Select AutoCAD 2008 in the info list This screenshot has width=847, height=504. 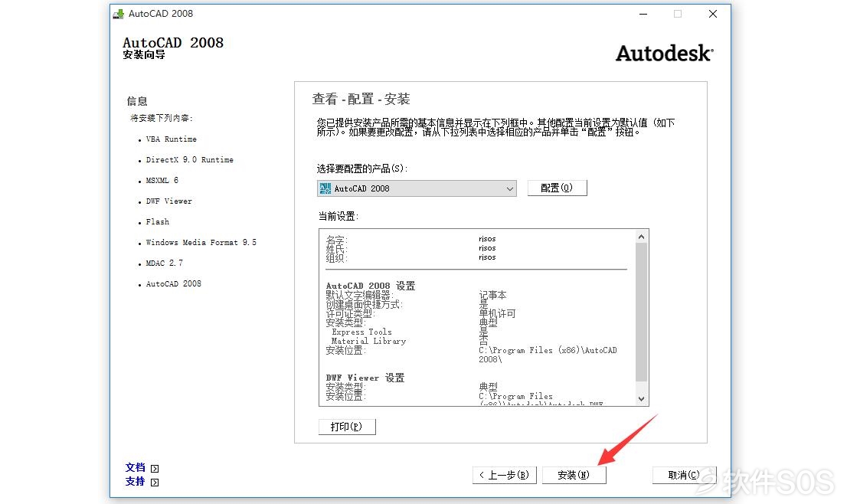tap(173, 283)
